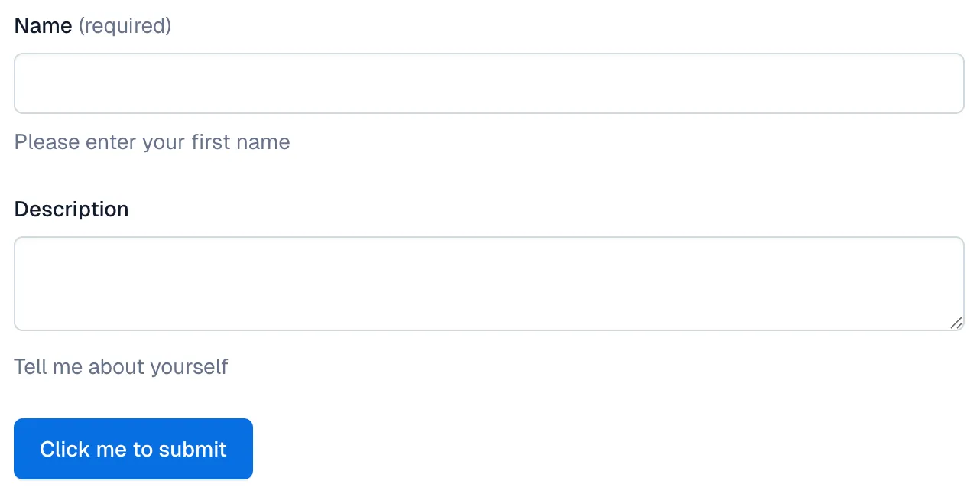
Task: Click the "(required)" indicator text
Action: coord(125,26)
